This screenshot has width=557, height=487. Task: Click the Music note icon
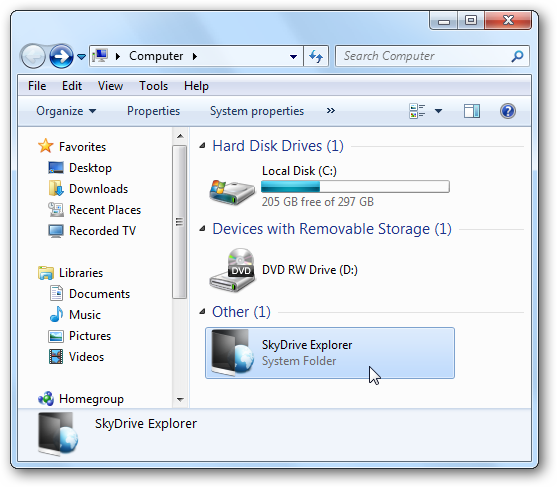coord(56,314)
